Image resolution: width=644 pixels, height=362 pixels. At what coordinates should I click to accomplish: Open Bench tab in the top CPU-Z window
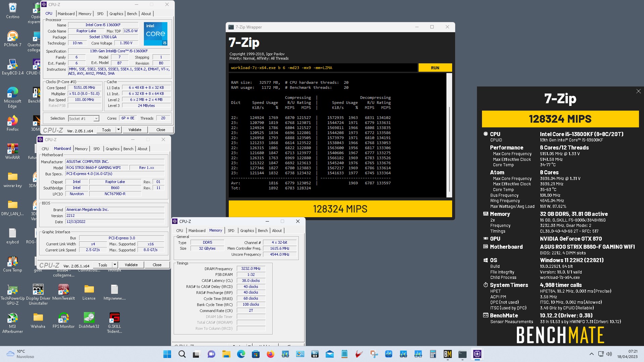132,14
